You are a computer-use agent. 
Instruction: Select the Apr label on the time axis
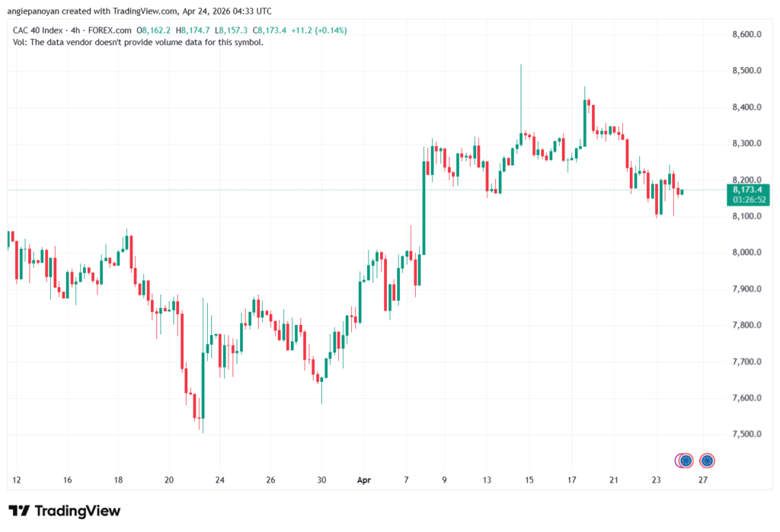363,480
